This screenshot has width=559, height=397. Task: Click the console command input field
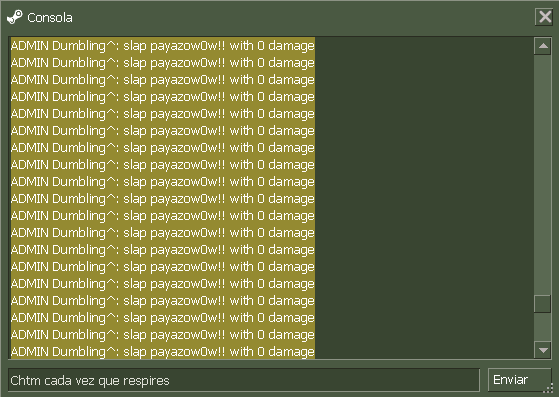tap(244, 380)
